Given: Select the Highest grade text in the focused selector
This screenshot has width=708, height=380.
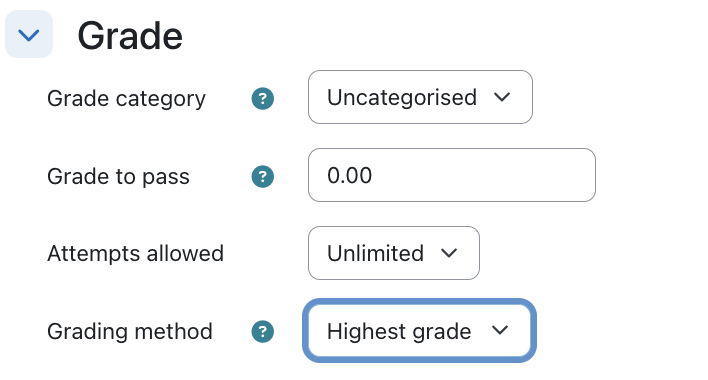Looking at the screenshot, I should pyautogui.click(x=399, y=332).
